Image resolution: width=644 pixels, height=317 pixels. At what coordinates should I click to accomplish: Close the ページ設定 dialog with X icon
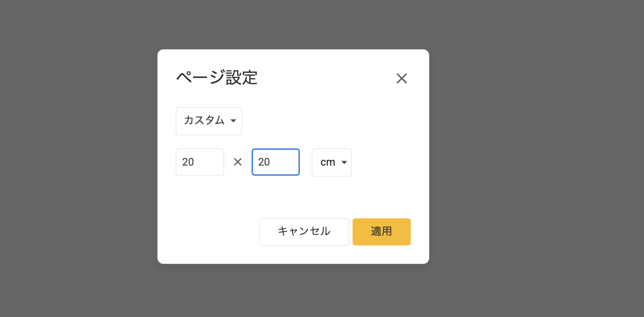coord(401,78)
